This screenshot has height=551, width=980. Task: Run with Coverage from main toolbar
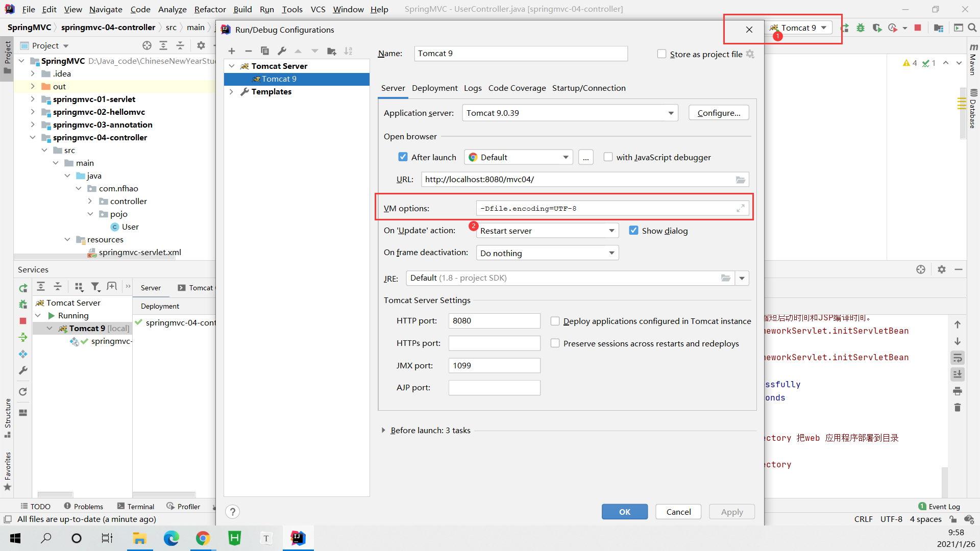(877, 28)
